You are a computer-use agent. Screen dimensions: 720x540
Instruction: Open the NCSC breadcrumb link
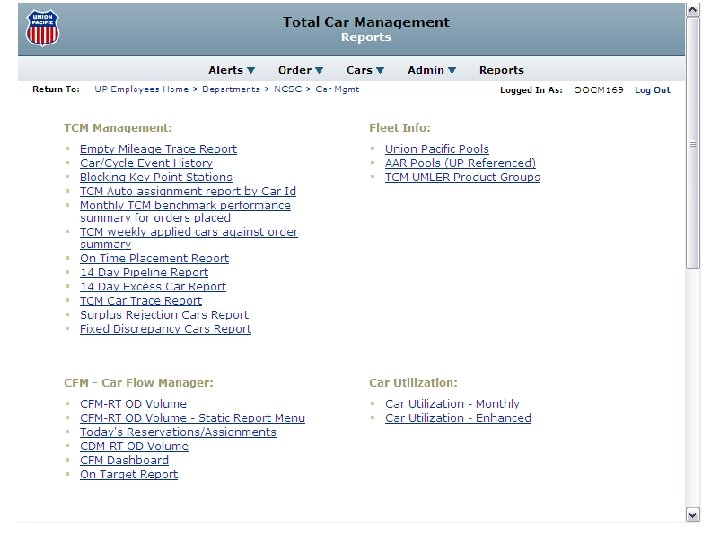pos(288,89)
